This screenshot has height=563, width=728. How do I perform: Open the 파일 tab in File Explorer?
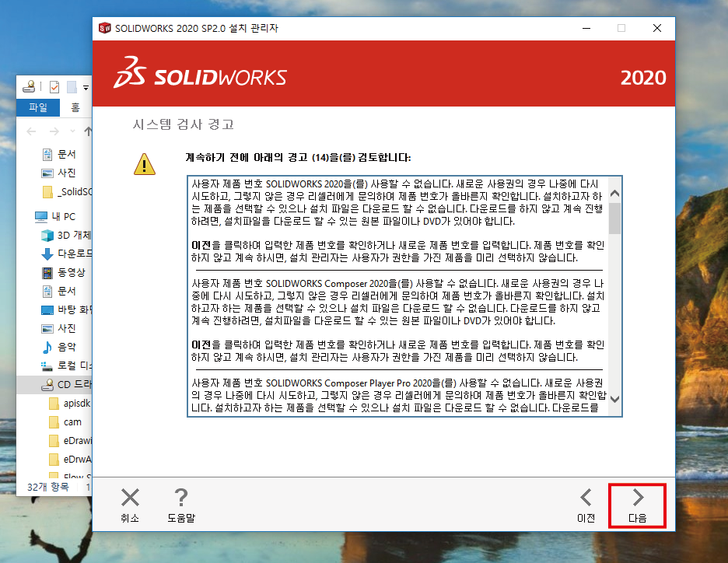pyautogui.click(x=38, y=107)
